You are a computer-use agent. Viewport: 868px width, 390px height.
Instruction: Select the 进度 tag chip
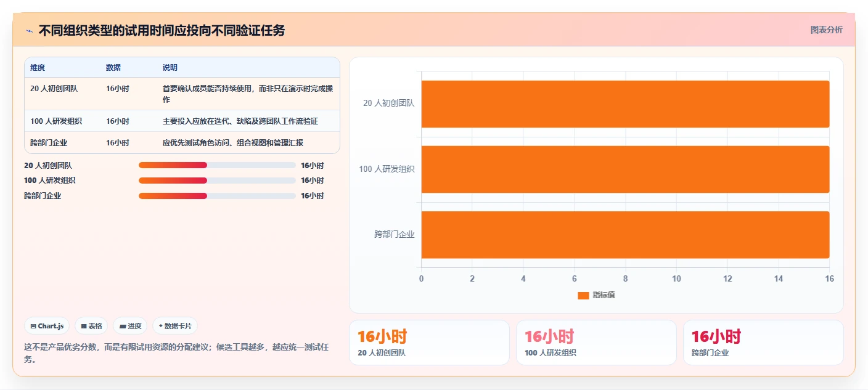pos(130,326)
